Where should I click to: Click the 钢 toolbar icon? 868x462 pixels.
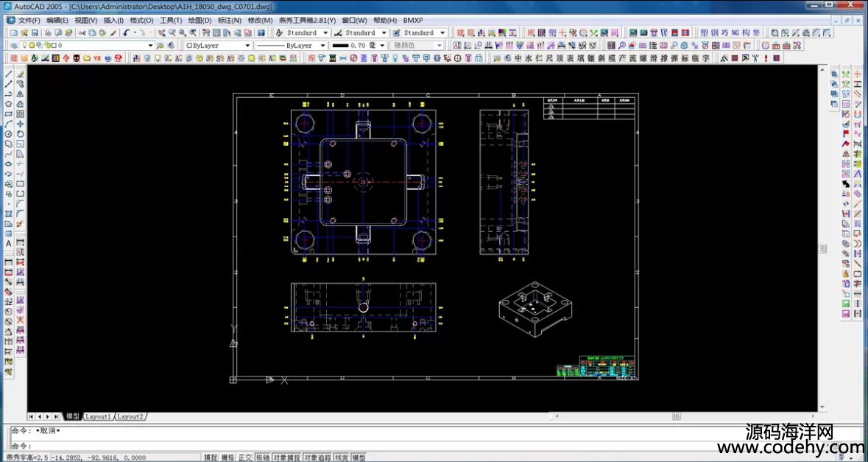tap(714, 33)
